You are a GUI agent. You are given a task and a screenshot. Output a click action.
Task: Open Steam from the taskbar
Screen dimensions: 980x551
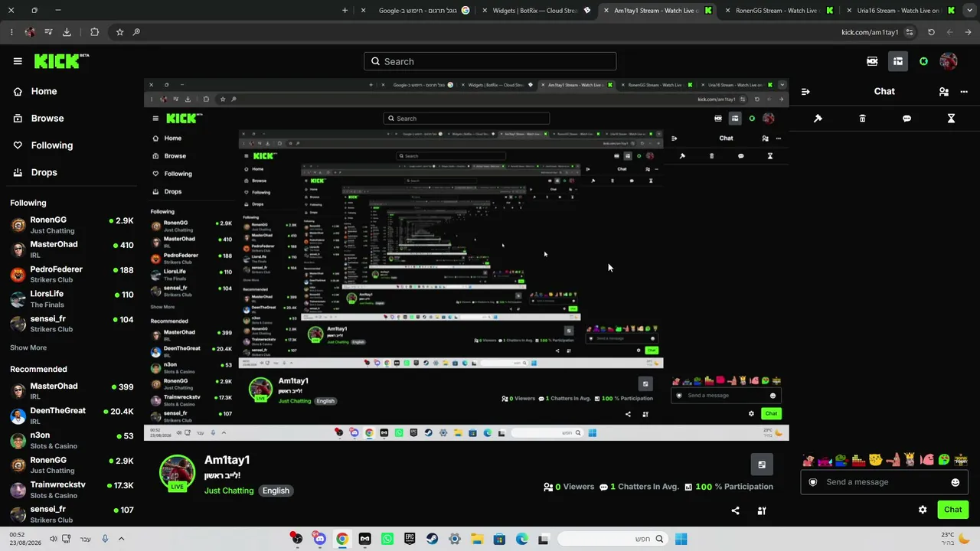[x=432, y=539]
